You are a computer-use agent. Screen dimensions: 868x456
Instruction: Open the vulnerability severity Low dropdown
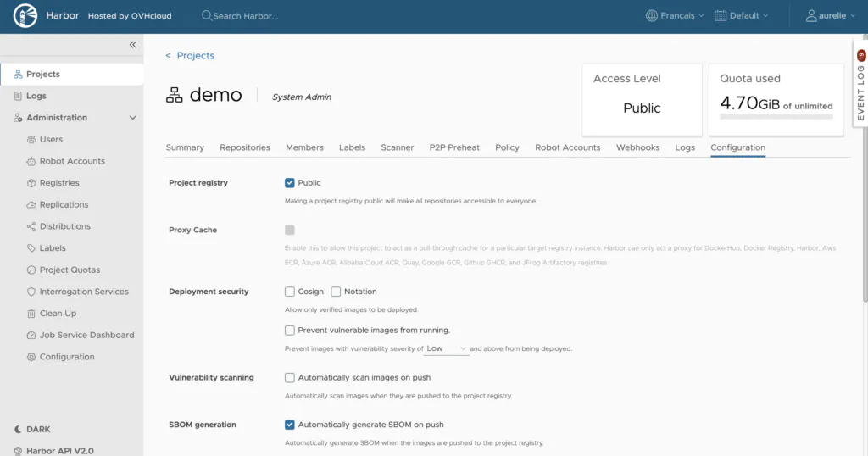[x=447, y=348]
